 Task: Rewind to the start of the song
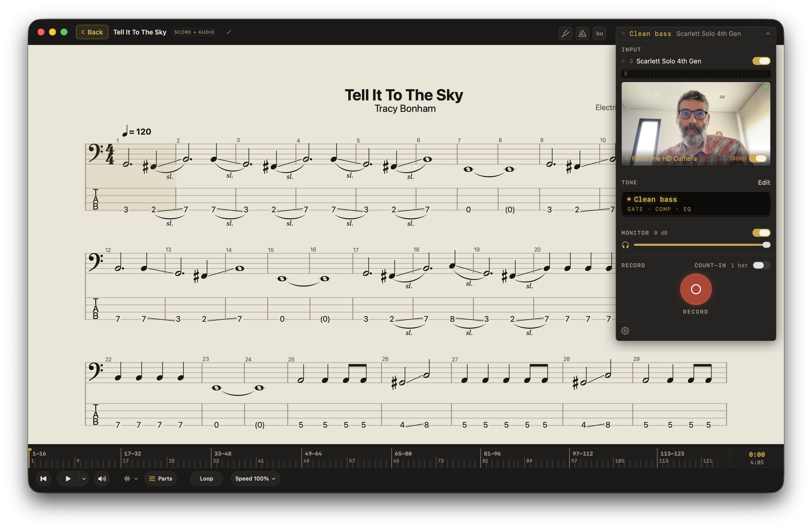coord(43,479)
